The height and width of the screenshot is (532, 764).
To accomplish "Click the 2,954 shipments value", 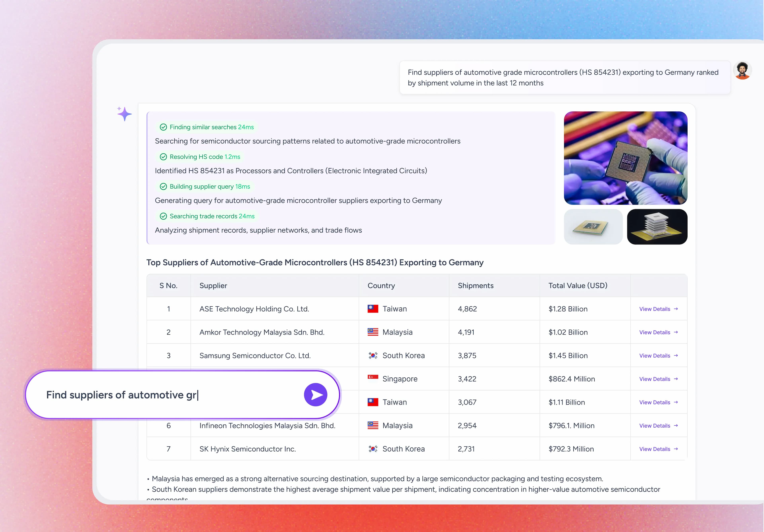I will (467, 426).
